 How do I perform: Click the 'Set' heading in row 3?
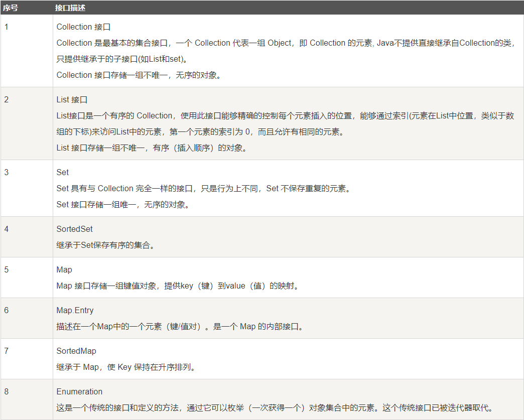coord(63,173)
